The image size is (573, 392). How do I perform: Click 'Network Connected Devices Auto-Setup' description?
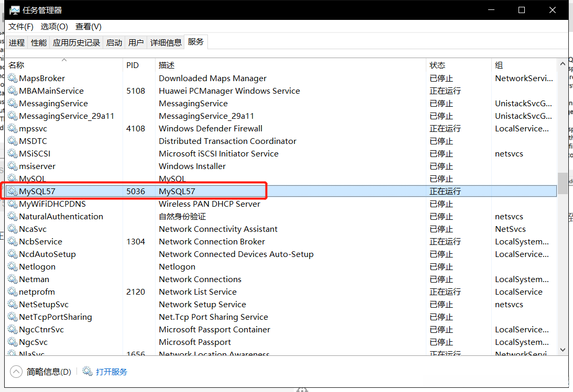click(236, 254)
